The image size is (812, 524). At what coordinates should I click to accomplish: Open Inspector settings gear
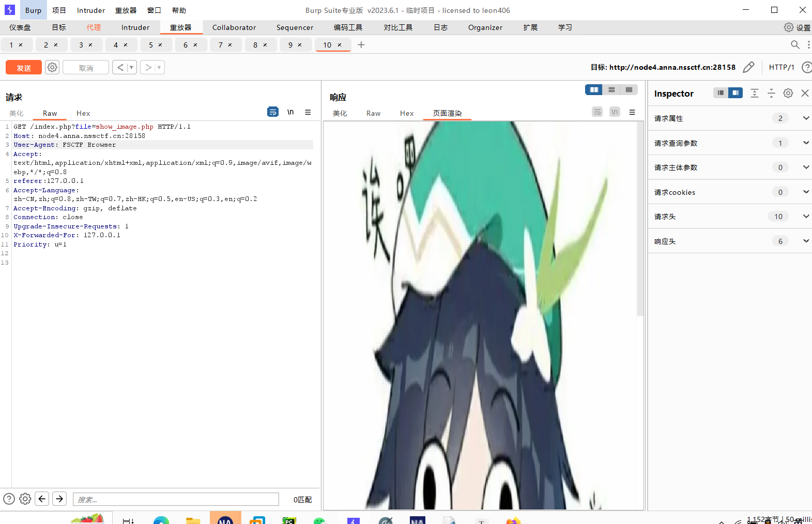(788, 93)
